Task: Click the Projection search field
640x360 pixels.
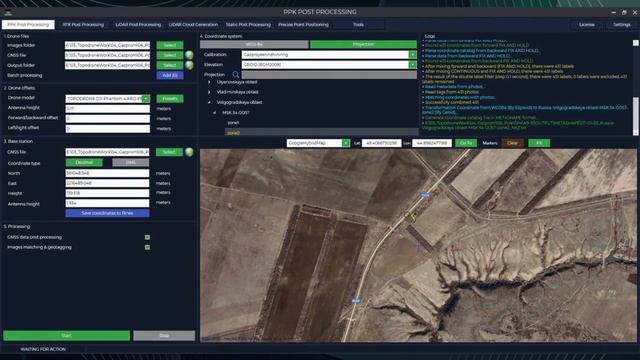Action: coord(329,75)
